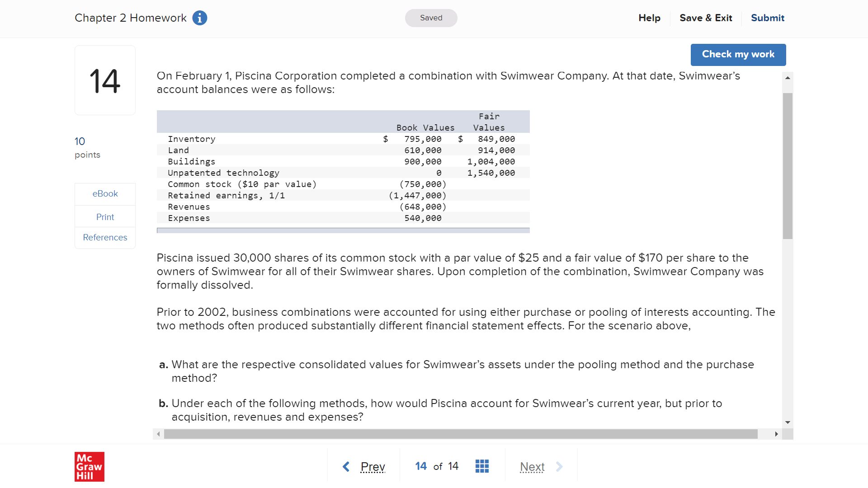Click the vertical scrollbar thumb
The image size is (868, 488).
(x=788, y=165)
